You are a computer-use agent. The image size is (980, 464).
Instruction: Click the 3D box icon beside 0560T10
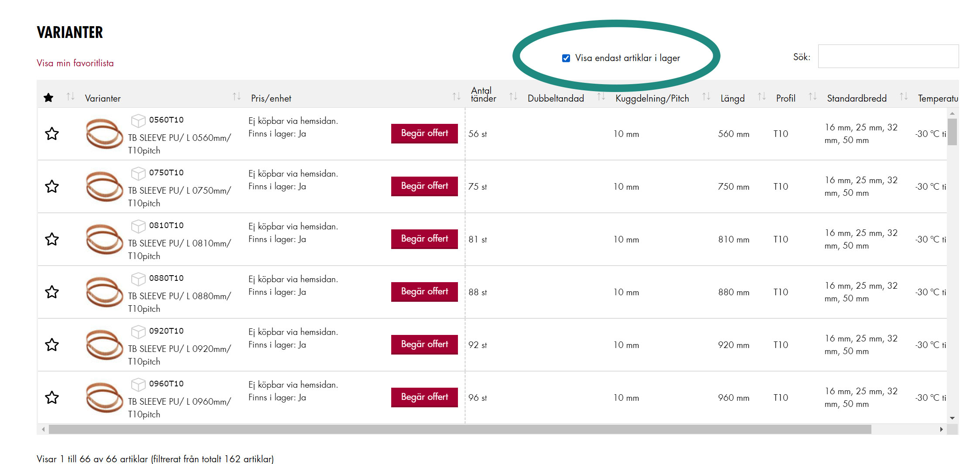138,120
